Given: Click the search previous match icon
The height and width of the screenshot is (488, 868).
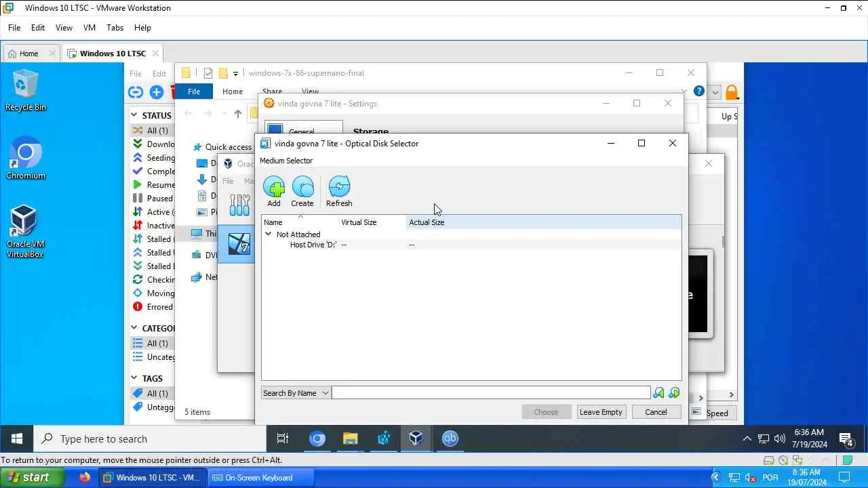Looking at the screenshot, I should click(658, 393).
